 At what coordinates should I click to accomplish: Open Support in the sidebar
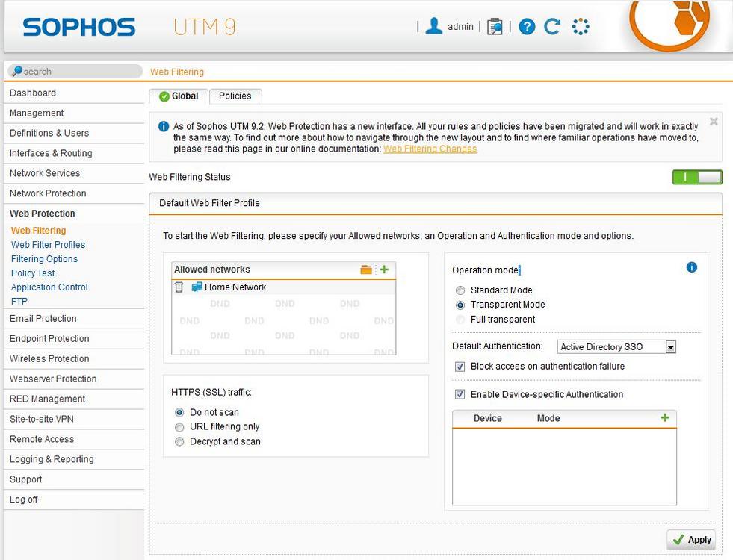pyautogui.click(x=74, y=479)
